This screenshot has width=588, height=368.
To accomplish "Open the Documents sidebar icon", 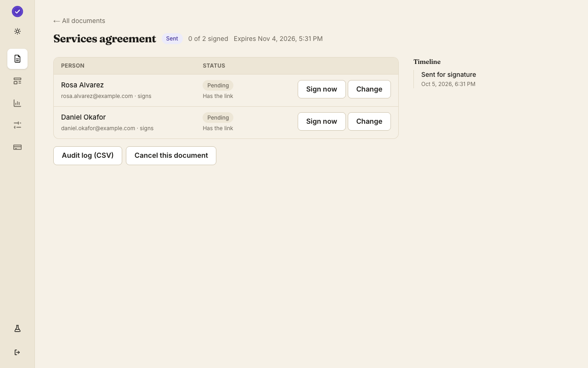I will point(17,59).
